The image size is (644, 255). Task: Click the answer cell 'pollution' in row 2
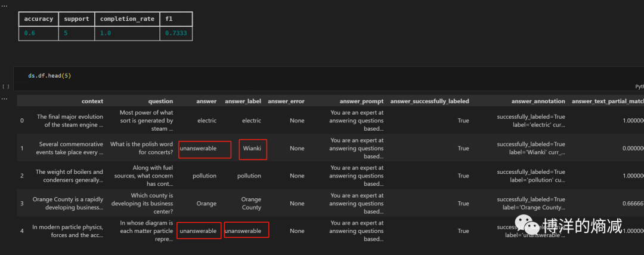pyautogui.click(x=204, y=176)
